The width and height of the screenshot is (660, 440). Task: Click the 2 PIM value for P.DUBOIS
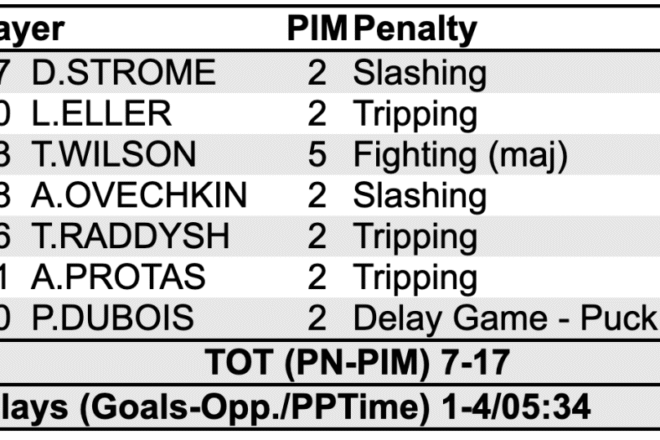pyautogui.click(x=317, y=318)
